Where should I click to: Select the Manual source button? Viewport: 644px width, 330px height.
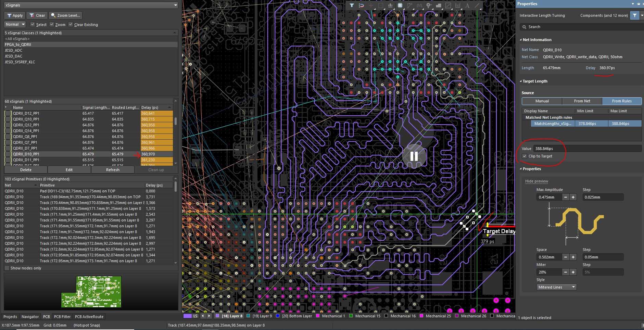(x=542, y=101)
